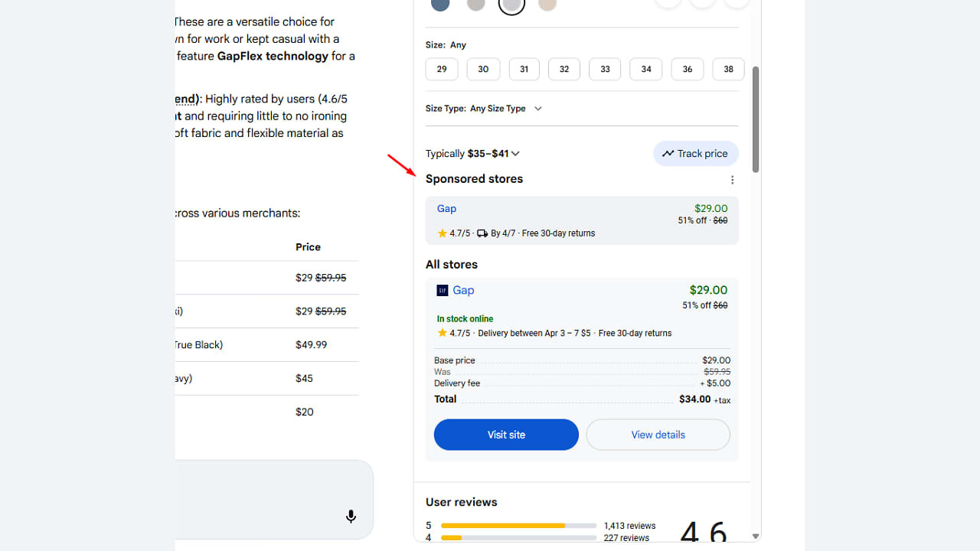This screenshot has height=551, width=980.
Task: Select the blue color swatch
Action: [440, 4]
